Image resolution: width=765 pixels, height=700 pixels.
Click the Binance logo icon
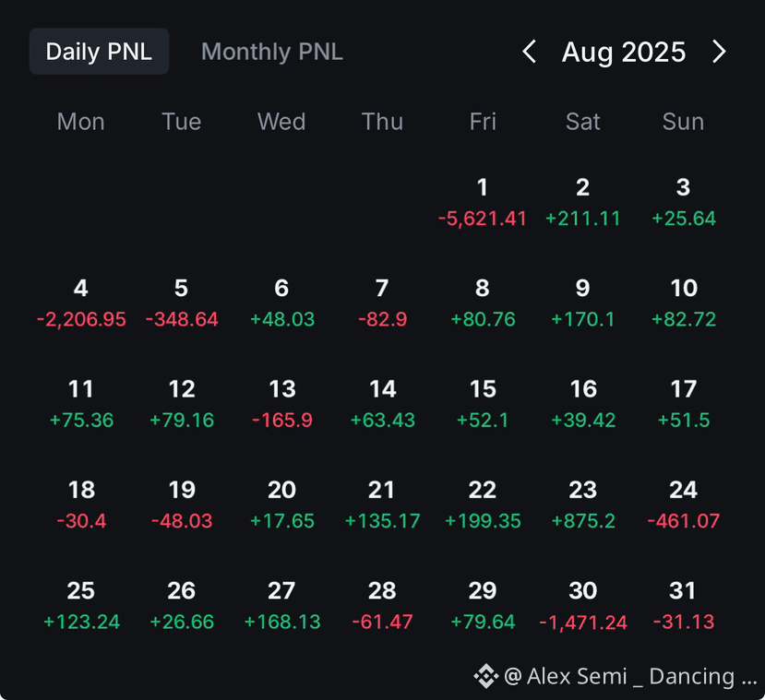pyautogui.click(x=486, y=676)
